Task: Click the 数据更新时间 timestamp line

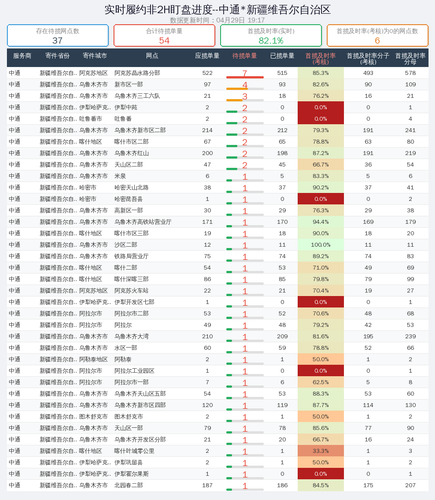Action: click(217, 20)
